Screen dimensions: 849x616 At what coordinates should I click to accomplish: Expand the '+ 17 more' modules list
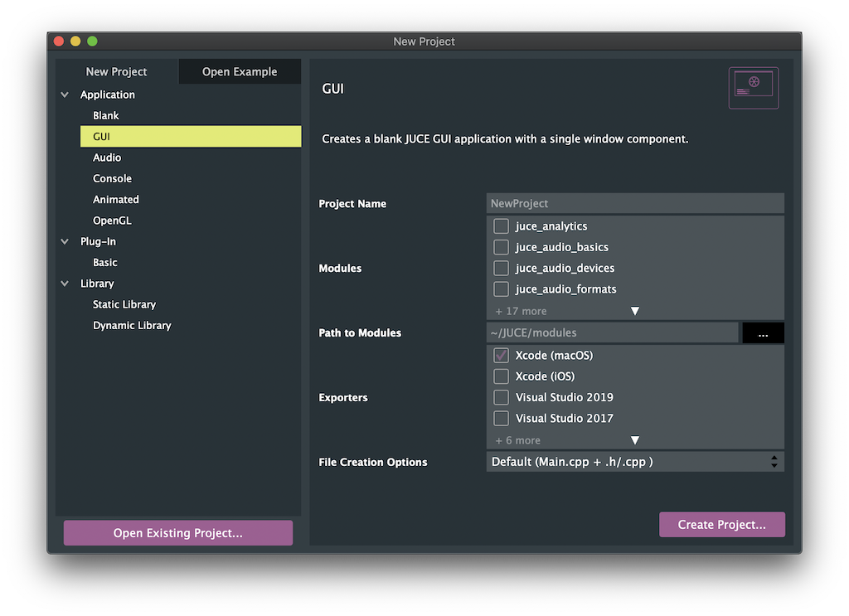634,311
